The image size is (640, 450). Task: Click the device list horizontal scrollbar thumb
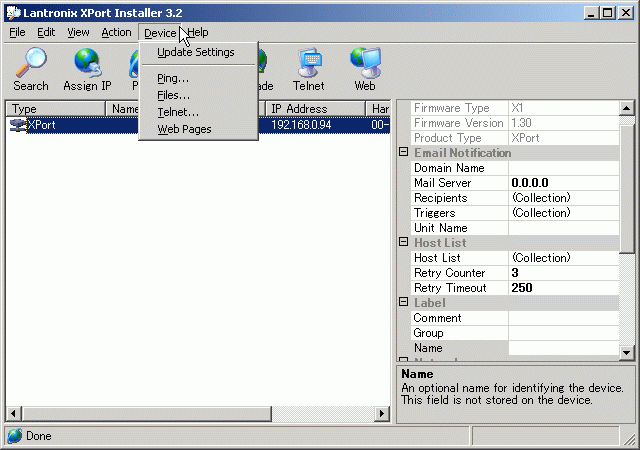click(147, 413)
